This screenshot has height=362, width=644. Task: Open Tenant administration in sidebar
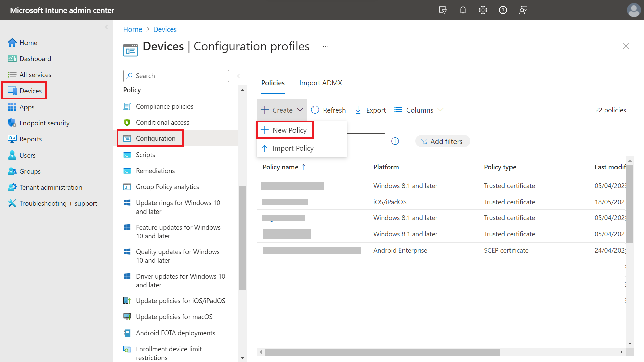(51, 187)
